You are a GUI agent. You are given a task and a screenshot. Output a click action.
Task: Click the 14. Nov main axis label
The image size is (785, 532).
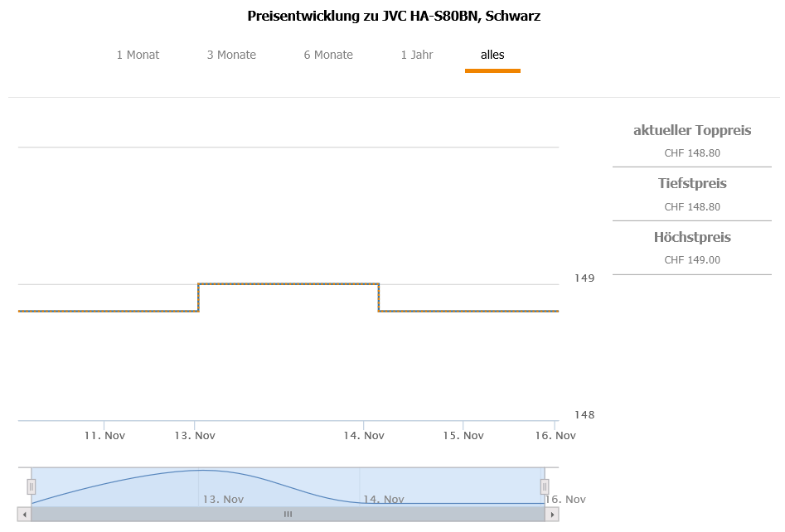(364, 436)
